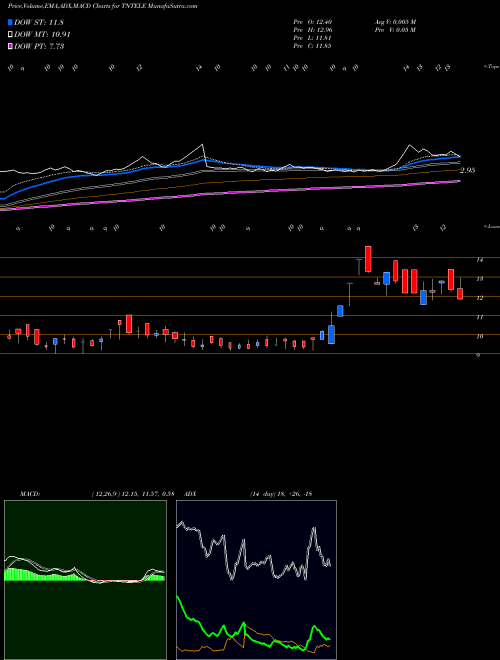Select the 'DOW ST: 11.8' legend text
Image resolution: width=500 pixels, height=660 pixels.
click(39, 22)
